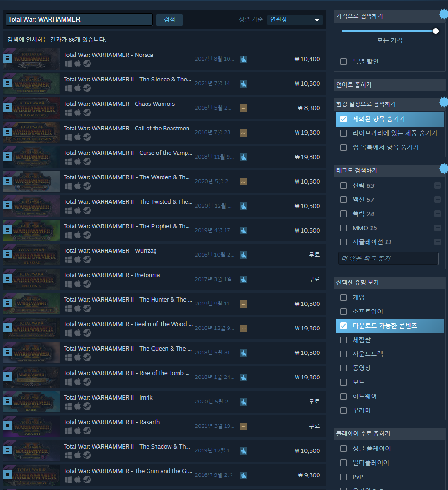Image resolution: width=448 pixels, height=490 pixels.
Task: Click the Windows platform icon on Chaos Warriors row
Action: (68, 113)
